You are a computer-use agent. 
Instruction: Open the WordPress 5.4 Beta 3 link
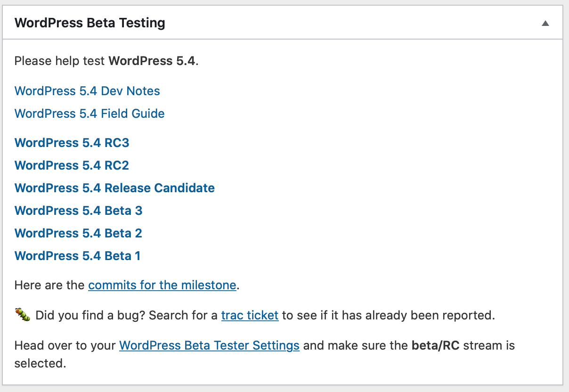tap(78, 211)
